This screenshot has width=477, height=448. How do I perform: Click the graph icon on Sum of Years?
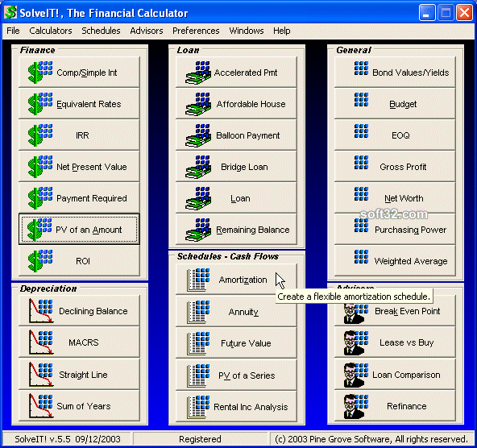(x=41, y=406)
